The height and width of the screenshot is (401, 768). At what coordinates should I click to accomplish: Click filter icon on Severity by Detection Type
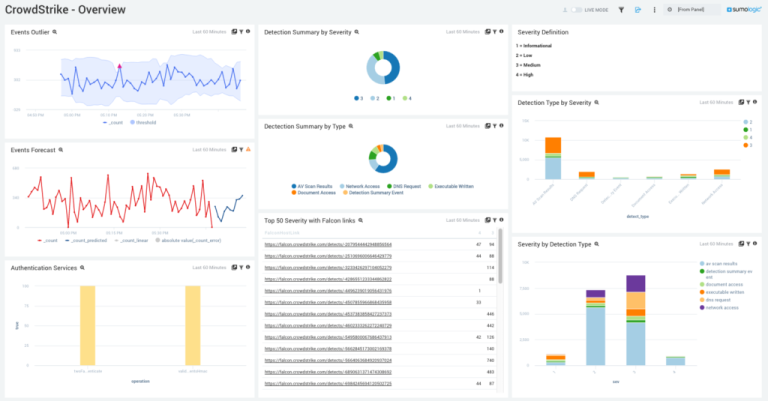tap(748, 244)
